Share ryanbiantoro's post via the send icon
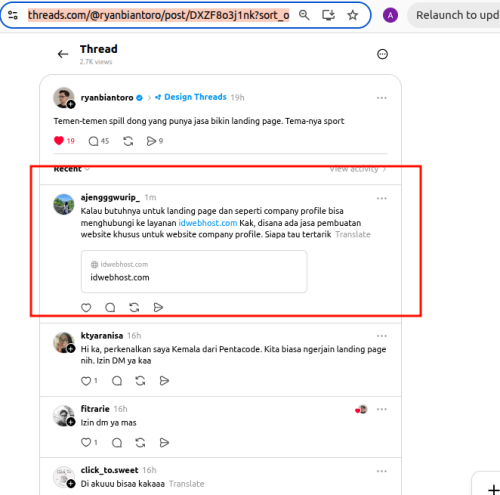The height and width of the screenshot is (495, 500). click(x=151, y=141)
